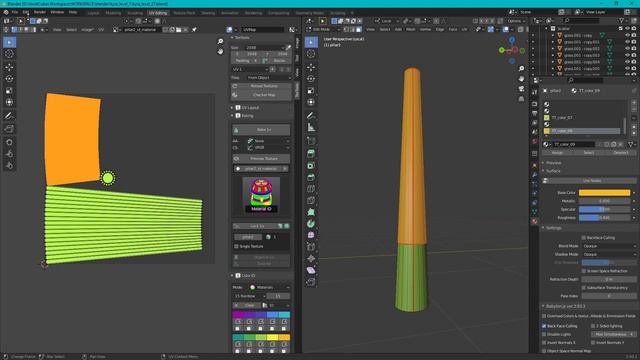Click the Reload Textures button
Image resolution: width=640 pixels, height=360 pixels.
[261, 86]
